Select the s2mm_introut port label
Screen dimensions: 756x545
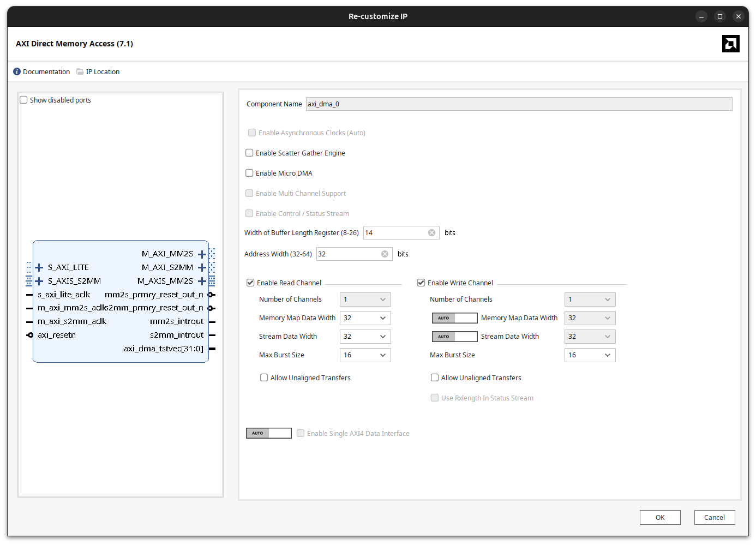[177, 335]
